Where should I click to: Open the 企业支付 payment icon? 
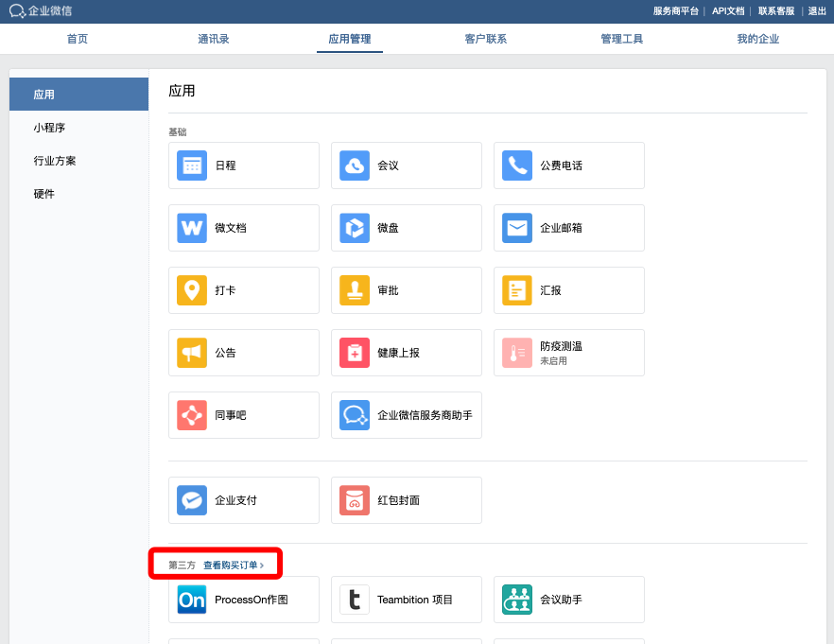click(192, 500)
